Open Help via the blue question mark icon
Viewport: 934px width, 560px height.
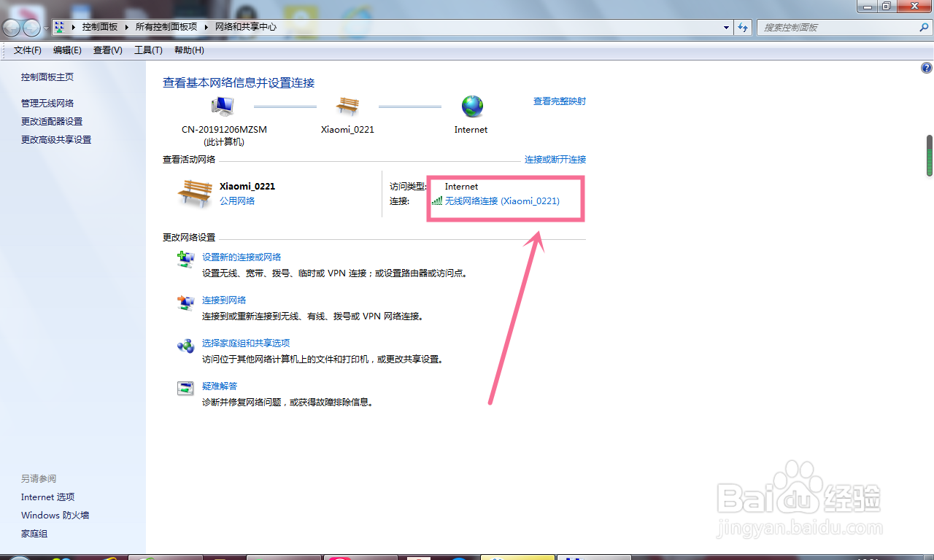(927, 68)
